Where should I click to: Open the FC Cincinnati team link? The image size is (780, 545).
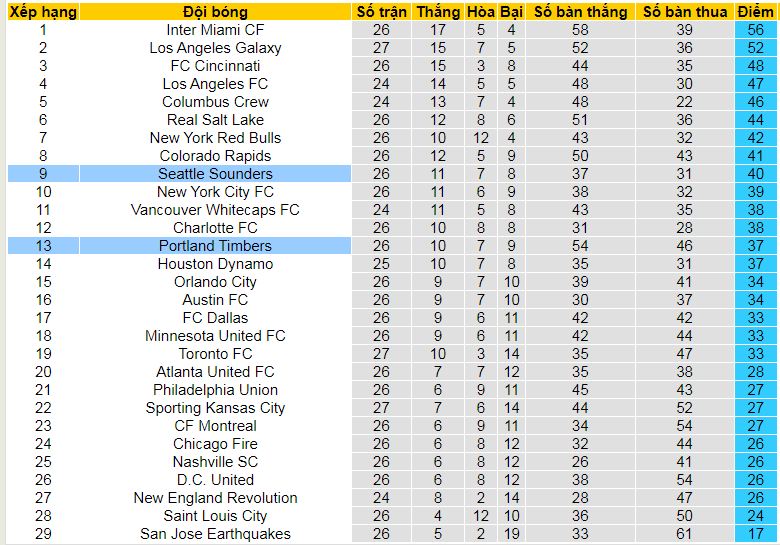(x=215, y=66)
